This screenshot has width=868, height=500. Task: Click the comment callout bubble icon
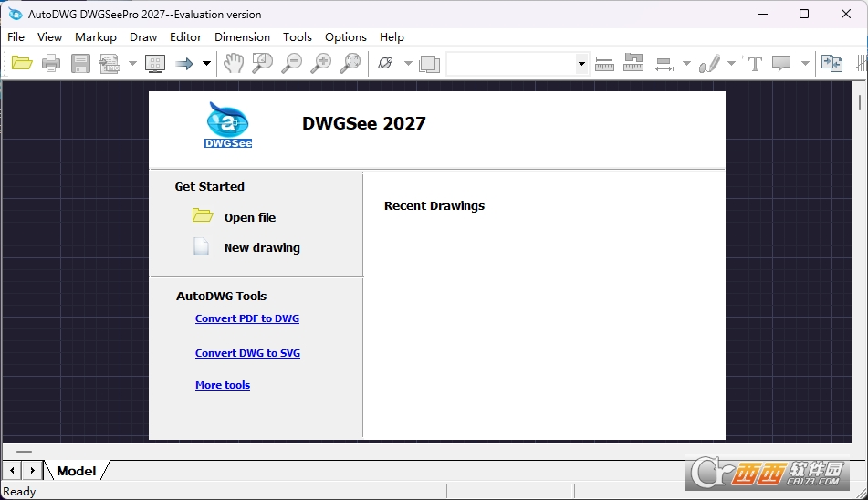click(781, 63)
